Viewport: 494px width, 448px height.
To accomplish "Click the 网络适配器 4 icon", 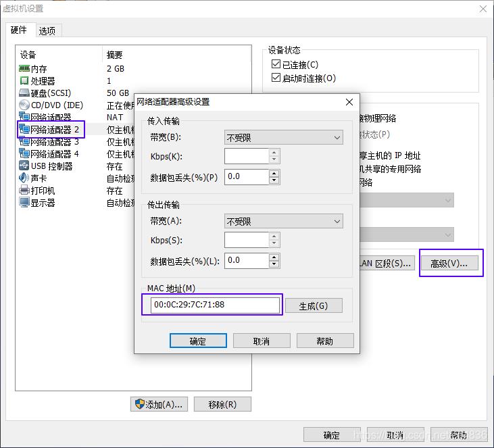I will [x=24, y=153].
